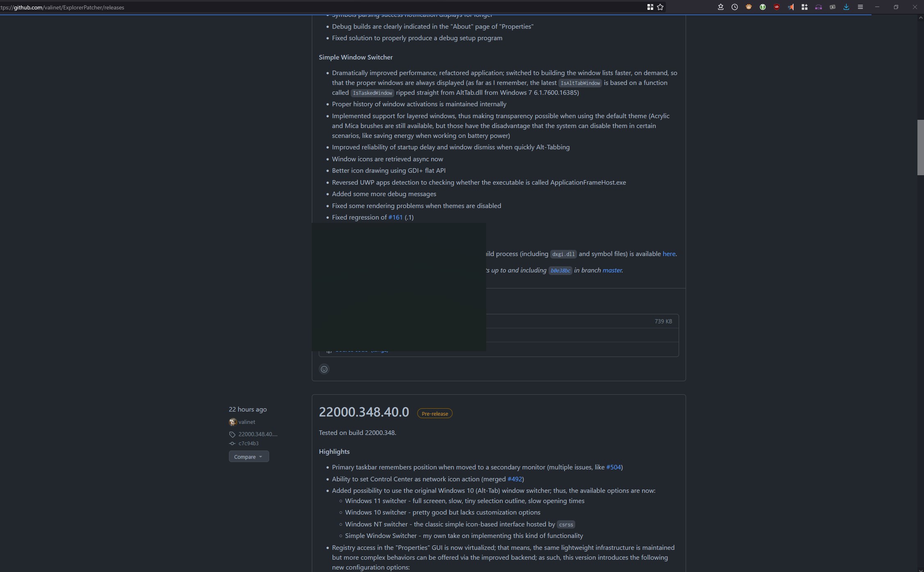Click the tag icon beside 22000.348.40
Viewport: 924px width, 572px height.
(x=233, y=434)
